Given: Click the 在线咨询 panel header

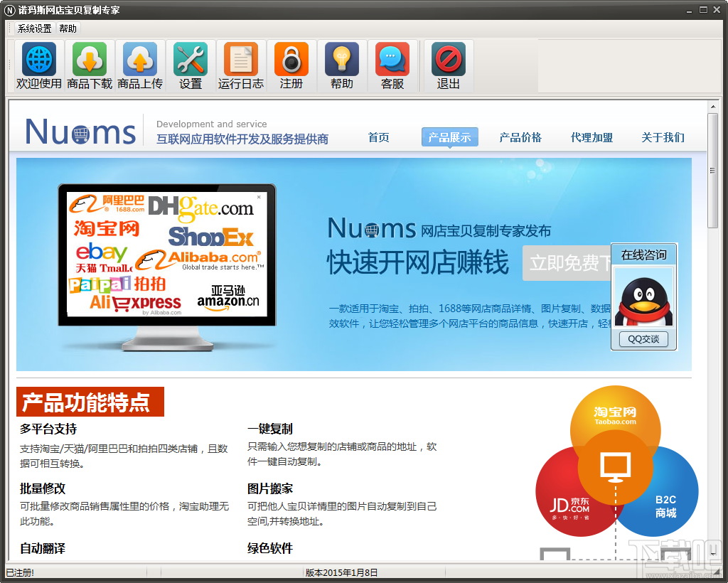Looking at the screenshot, I should (643, 255).
